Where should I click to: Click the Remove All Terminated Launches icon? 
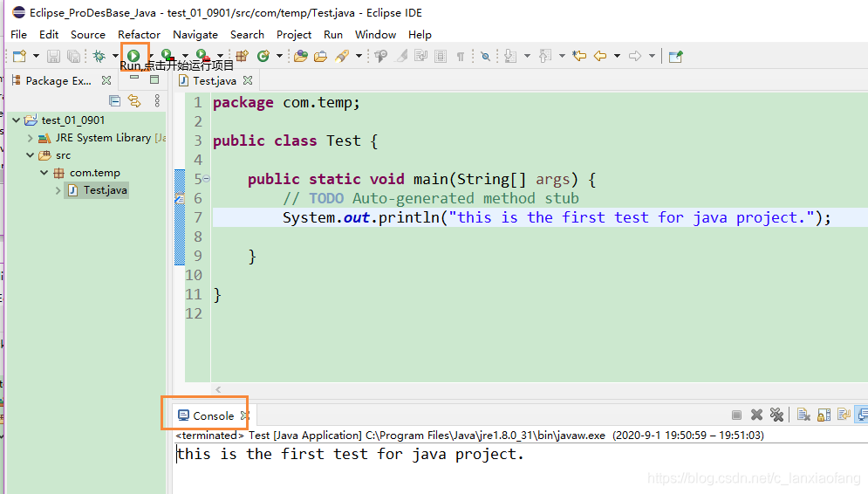click(x=776, y=415)
